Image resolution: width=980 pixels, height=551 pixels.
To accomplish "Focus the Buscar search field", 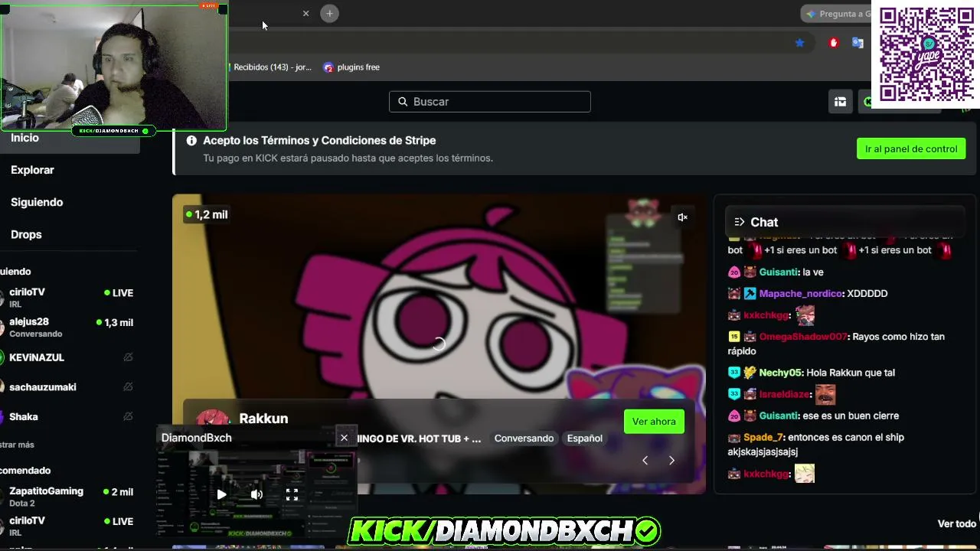I will click(x=490, y=102).
